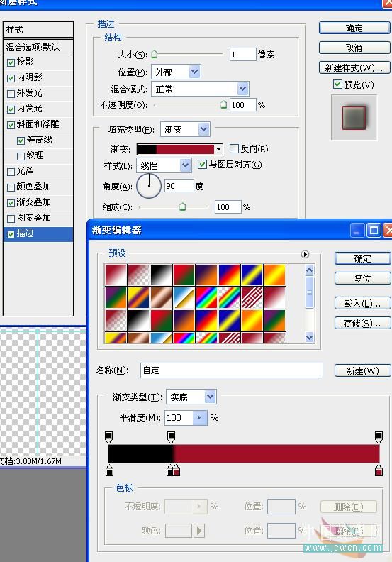Screen dimensions: 392x562
Task: Select the top-row red-to-transparent gradient preset
Action: pyautogui.click(x=138, y=275)
